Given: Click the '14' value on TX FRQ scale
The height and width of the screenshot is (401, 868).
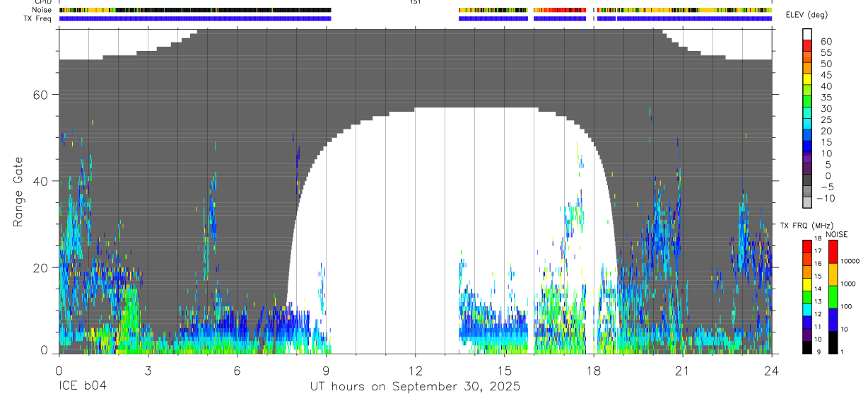Looking at the screenshot, I should (x=818, y=289).
